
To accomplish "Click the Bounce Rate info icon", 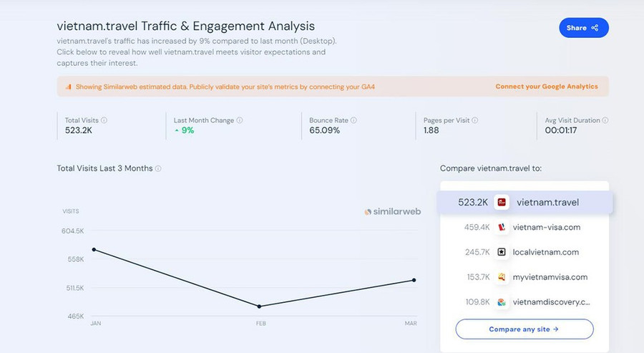I will 353,120.
